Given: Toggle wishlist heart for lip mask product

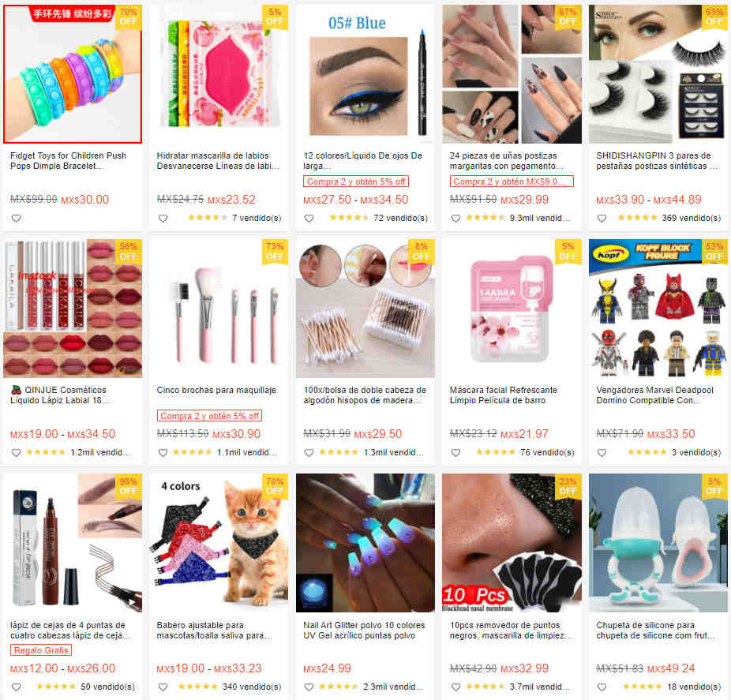Looking at the screenshot, I should pyautogui.click(x=163, y=218).
